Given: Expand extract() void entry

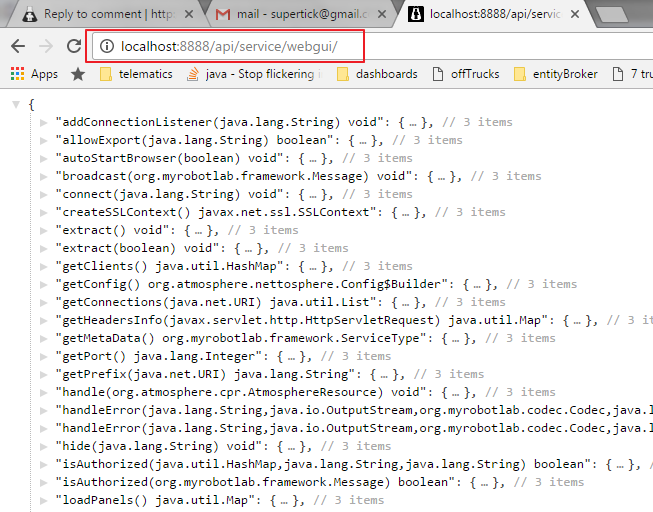Looking at the screenshot, I should point(43,230).
